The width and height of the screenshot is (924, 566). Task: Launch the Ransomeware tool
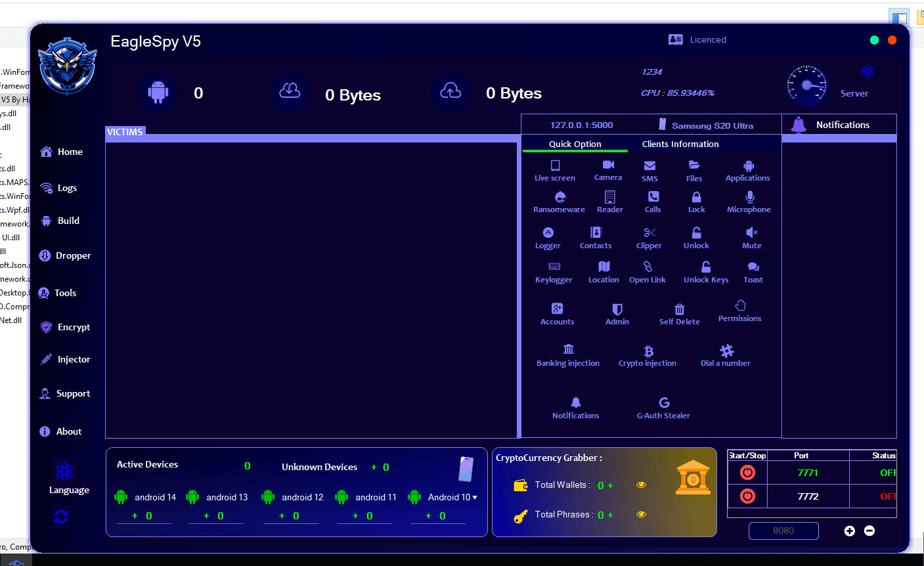559,201
